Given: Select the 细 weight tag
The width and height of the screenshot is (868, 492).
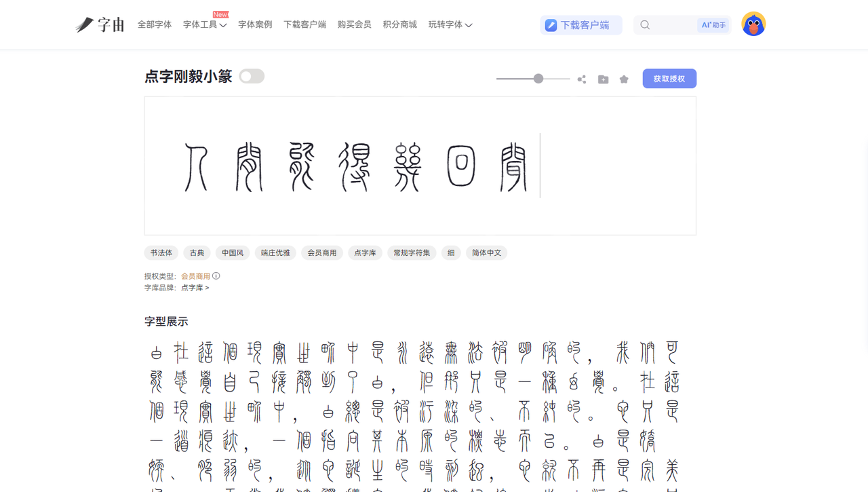Looking at the screenshot, I should pyautogui.click(x=451, y=253).
